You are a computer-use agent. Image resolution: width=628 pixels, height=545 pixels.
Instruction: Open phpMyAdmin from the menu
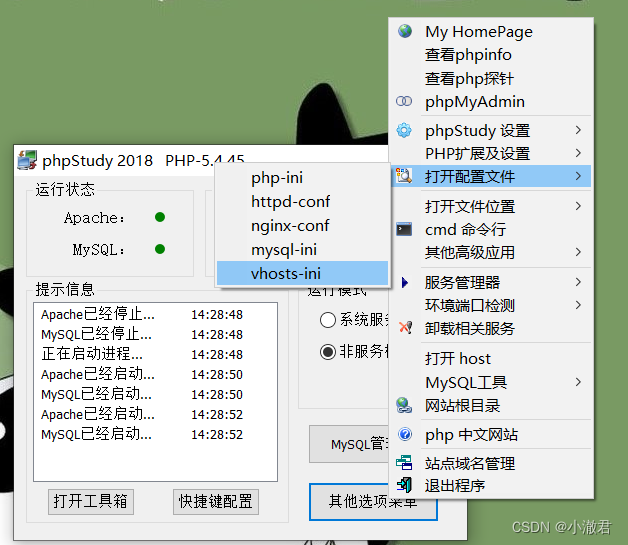491,101
